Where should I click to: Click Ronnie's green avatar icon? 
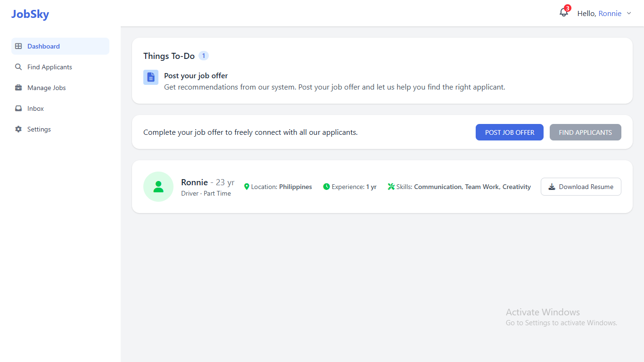tap(158, 187)
